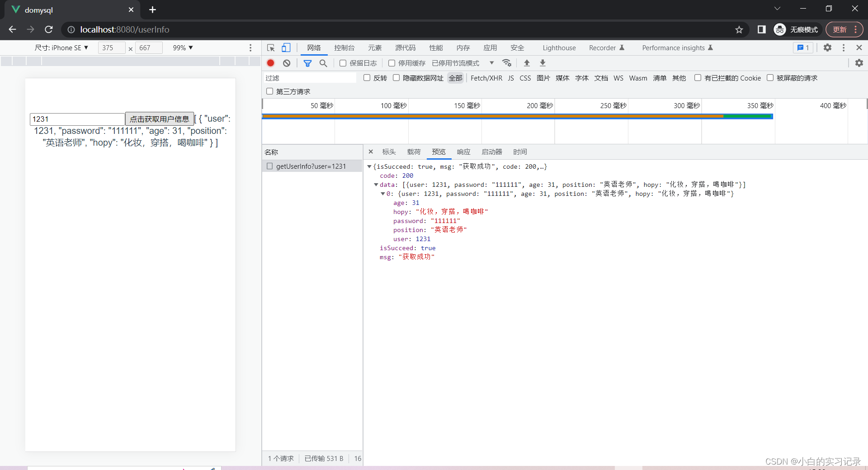868x470 pixels.
Task: Click the request timeline overview bar
Action: pyautogui.click(x=517, y=116)
